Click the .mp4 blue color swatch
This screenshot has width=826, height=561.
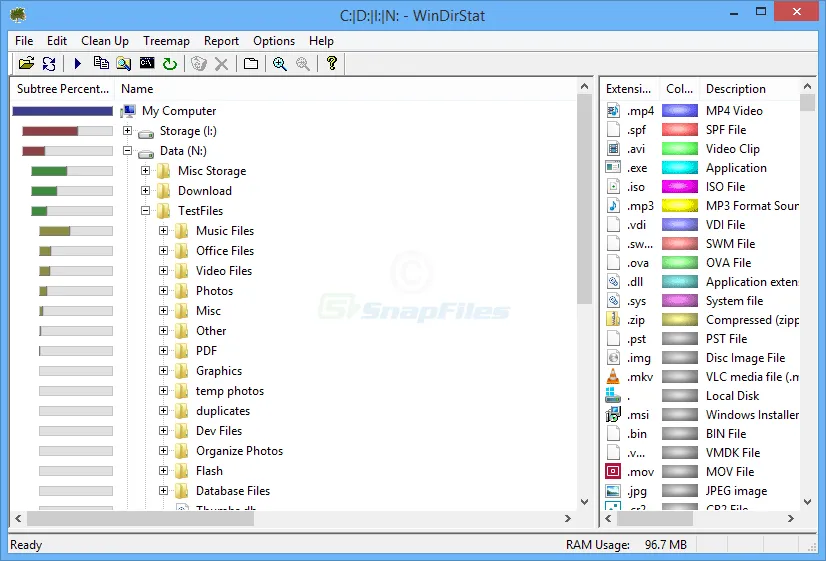click(680, 111)
